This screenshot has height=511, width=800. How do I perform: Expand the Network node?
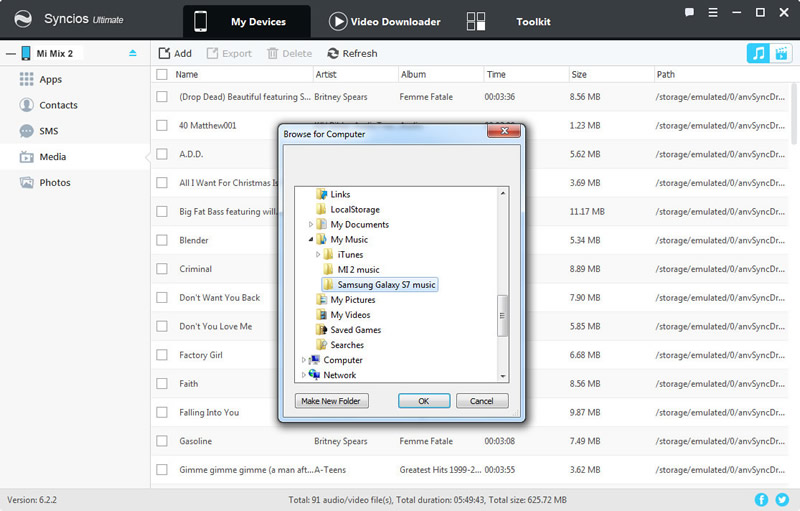[304, 375]
